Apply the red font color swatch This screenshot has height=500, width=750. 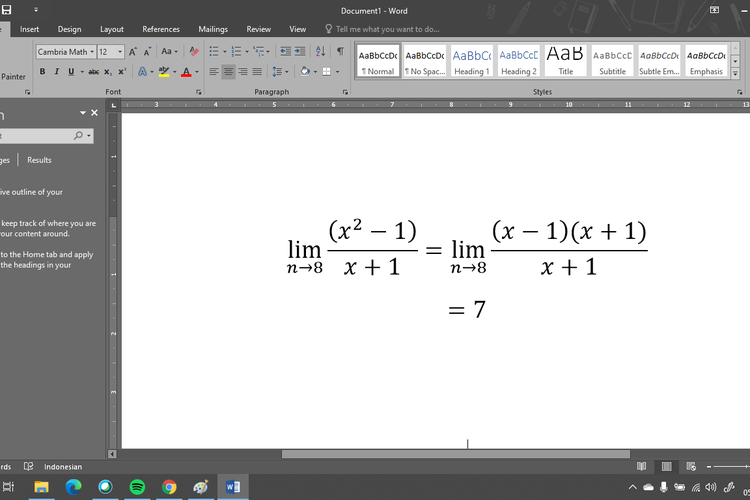click(186, 72)
